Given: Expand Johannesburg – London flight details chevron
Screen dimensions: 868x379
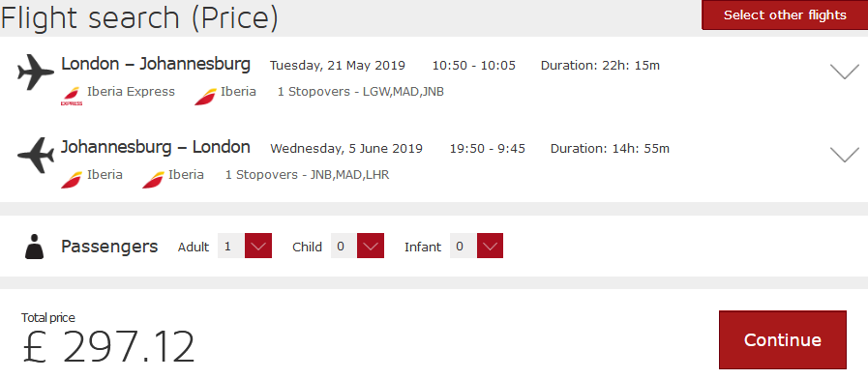Looking at the screenshot, I should pyautogui.click(x=845, y=155).
